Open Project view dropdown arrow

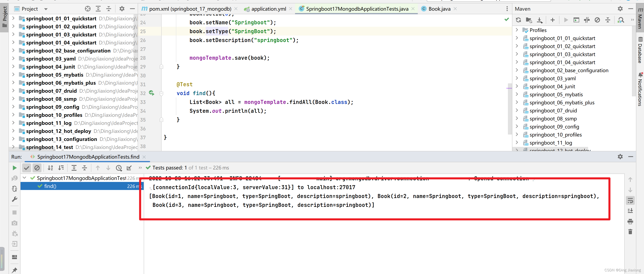(46, 9)
